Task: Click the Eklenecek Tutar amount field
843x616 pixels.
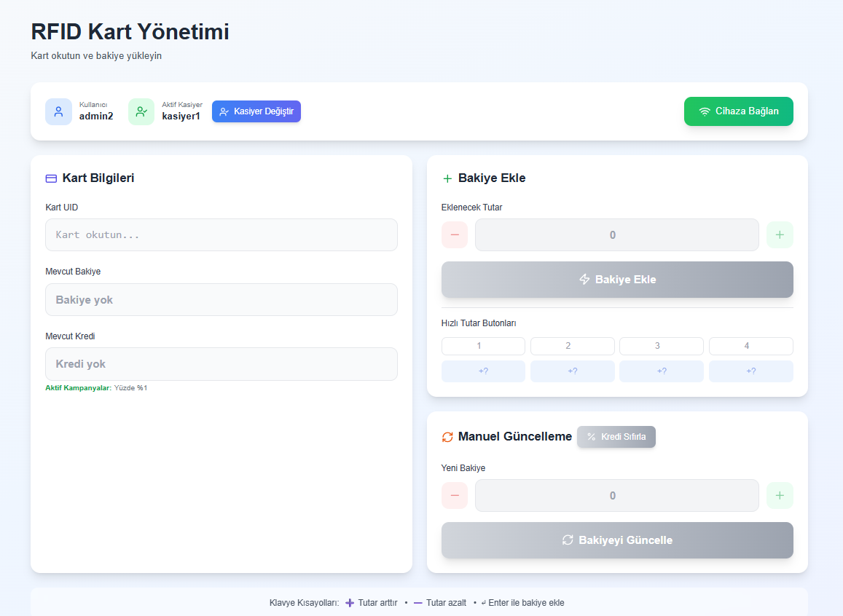Action: 616,234
